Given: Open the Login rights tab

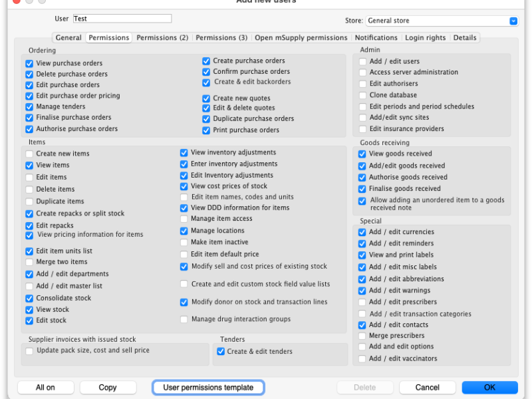Looking at the screenshot, I should pyautogui.click(x=425, y=38).
